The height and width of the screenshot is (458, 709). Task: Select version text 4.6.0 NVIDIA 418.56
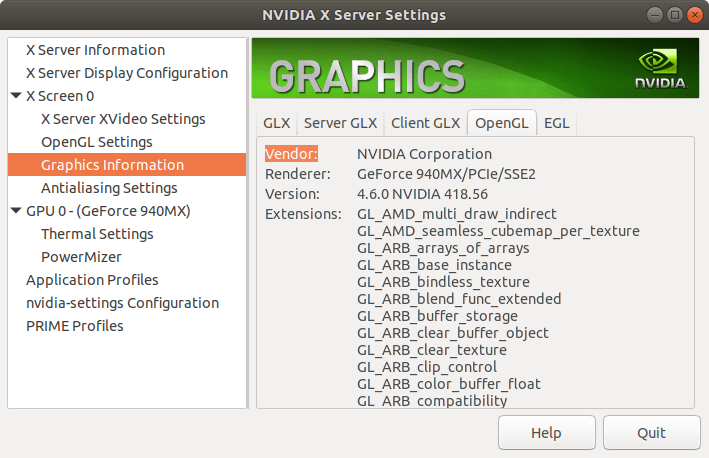click(422, 194)
